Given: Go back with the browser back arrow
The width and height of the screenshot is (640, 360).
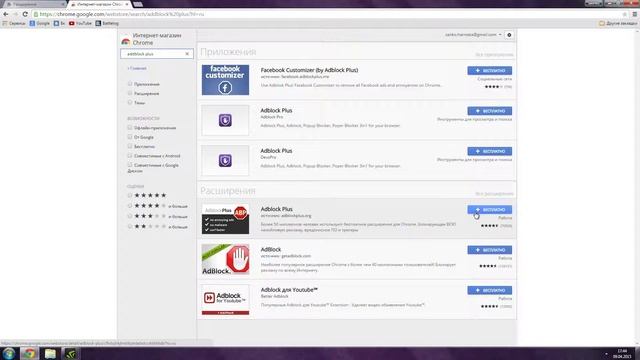Looking at the screenshot, I should pos(6,14).
